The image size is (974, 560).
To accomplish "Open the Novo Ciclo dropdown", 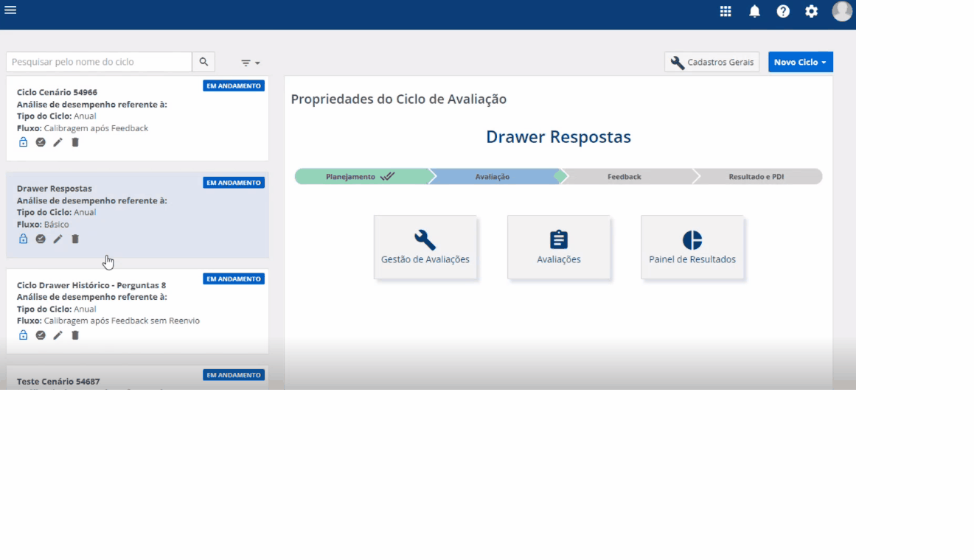I will point(800,61).
